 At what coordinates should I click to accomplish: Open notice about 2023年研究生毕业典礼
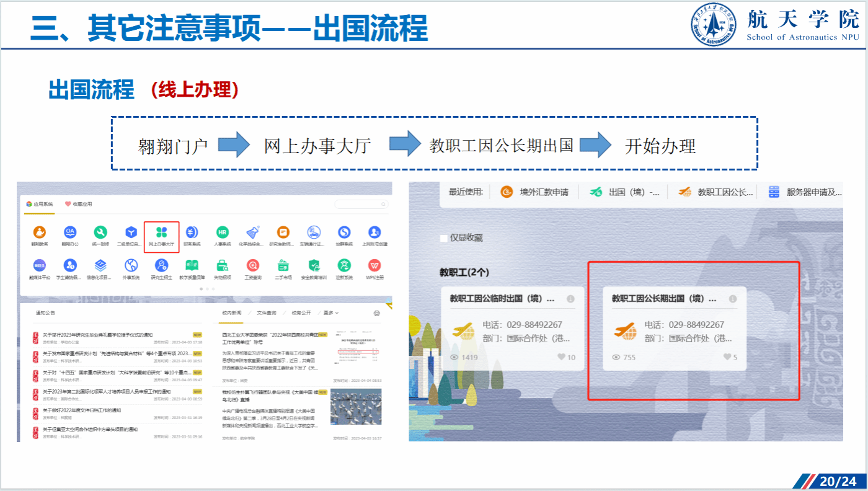pyautogui.click(x=97, y=335)
